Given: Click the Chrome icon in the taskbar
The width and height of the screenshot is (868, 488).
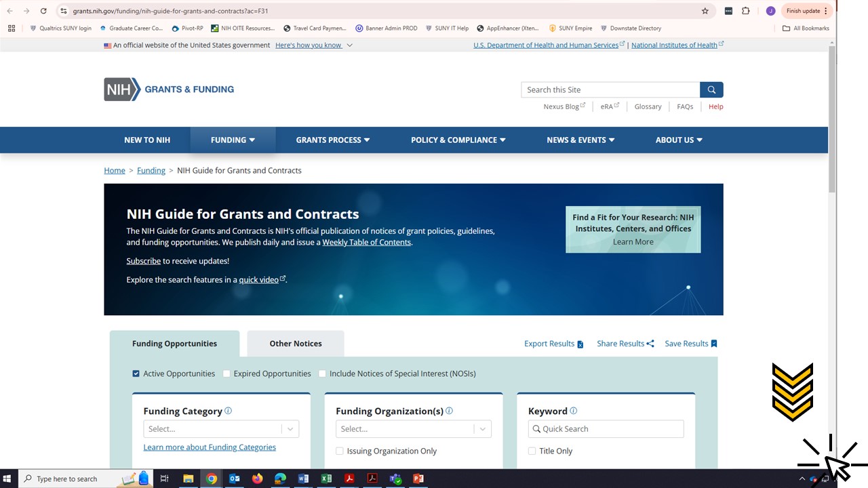Looking at the screenshot, I should pyautogui.click(x=212, y=479).
